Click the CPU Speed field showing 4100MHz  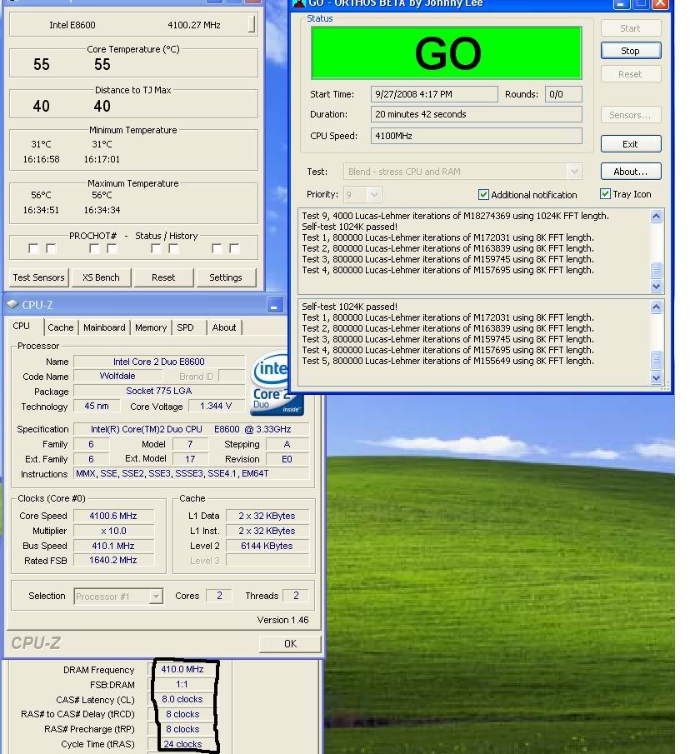pyautogui.click(x=477, y=136)
